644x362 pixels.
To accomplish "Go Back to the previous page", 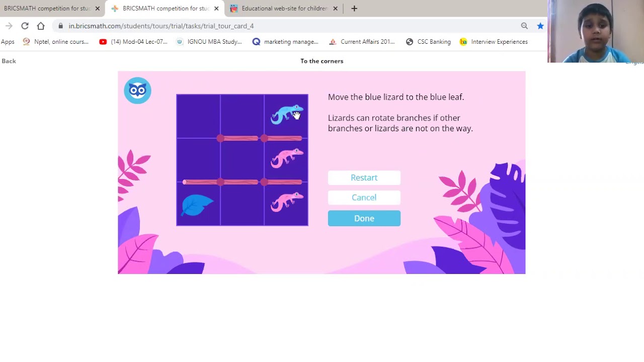I will click(x=9, y=61).
